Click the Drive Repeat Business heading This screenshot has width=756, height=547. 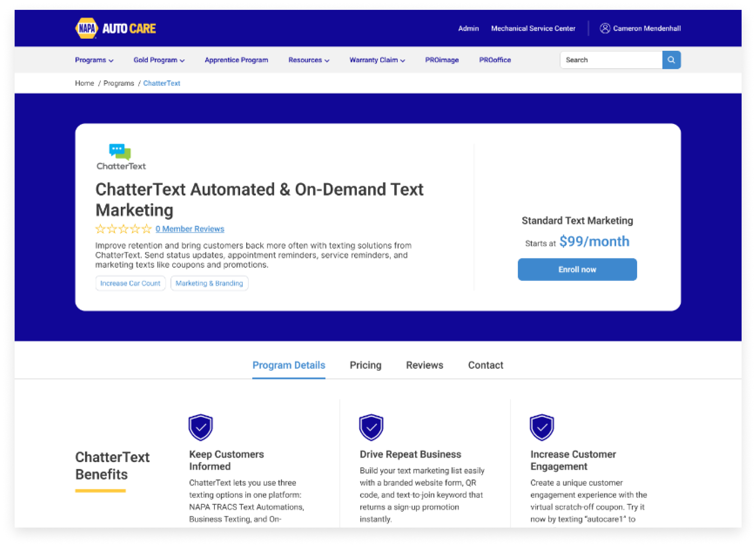[x=411, y=454]
